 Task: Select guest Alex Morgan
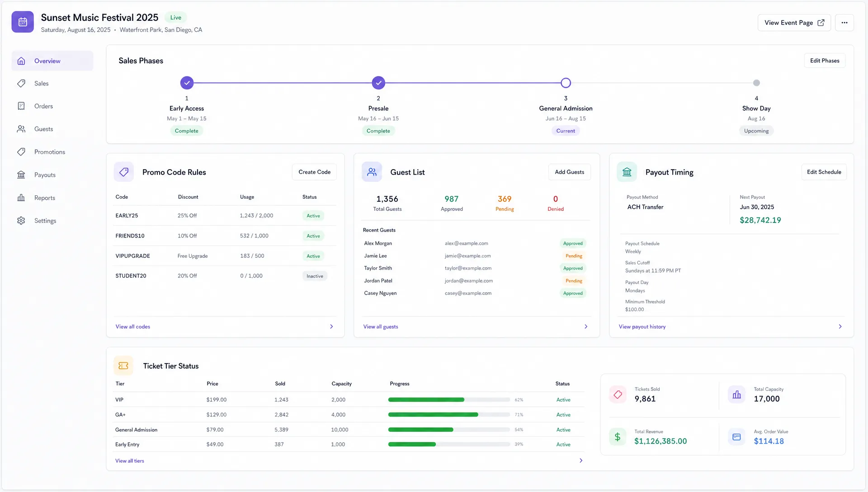378,243
